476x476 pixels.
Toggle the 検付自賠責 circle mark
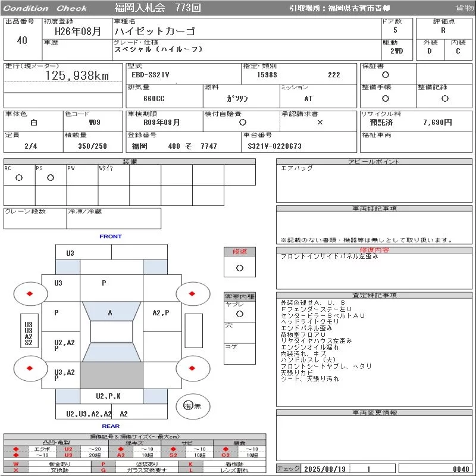pyautogui.click(x=243, y=123)
